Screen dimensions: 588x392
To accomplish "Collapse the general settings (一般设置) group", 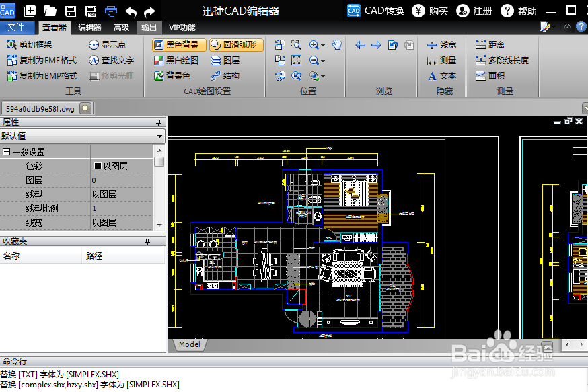I will click(6, 152).
